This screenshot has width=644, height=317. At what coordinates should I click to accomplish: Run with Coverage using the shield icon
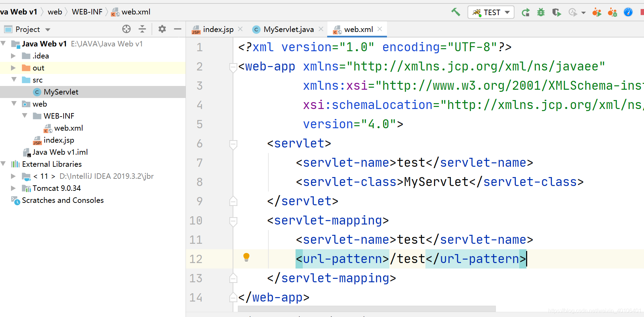point(556,13)
